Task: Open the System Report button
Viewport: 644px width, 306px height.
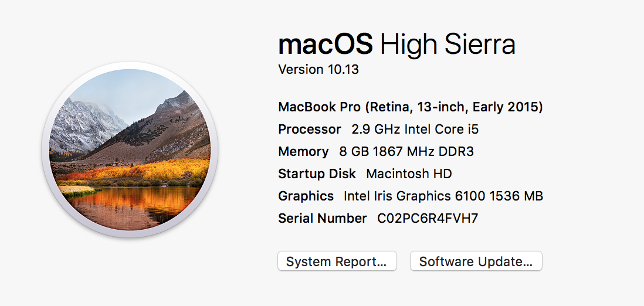Action: coord(337,261)
